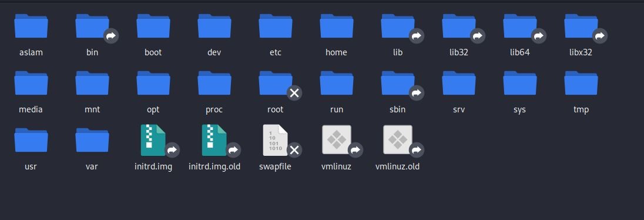Click the proc folder icon
644x220 pixels.
(x=214, y=83)
